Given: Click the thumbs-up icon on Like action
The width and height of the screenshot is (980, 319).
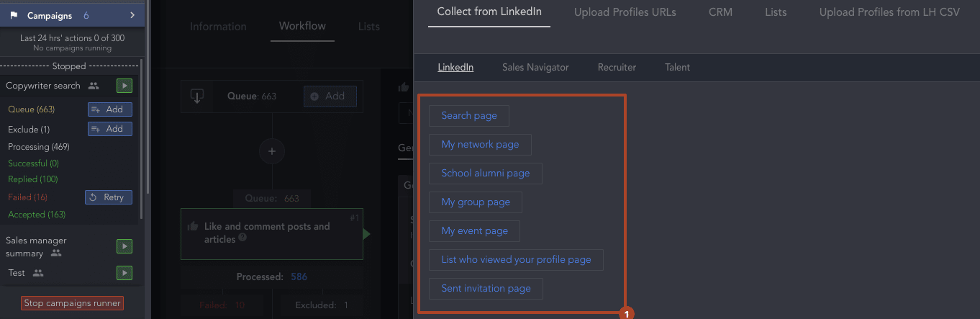Looking at the screenshot, I should click(193, 226).
